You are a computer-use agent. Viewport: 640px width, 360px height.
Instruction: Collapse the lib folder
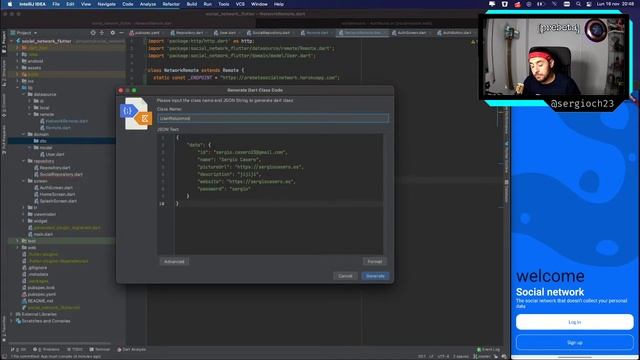pos(18,88)
